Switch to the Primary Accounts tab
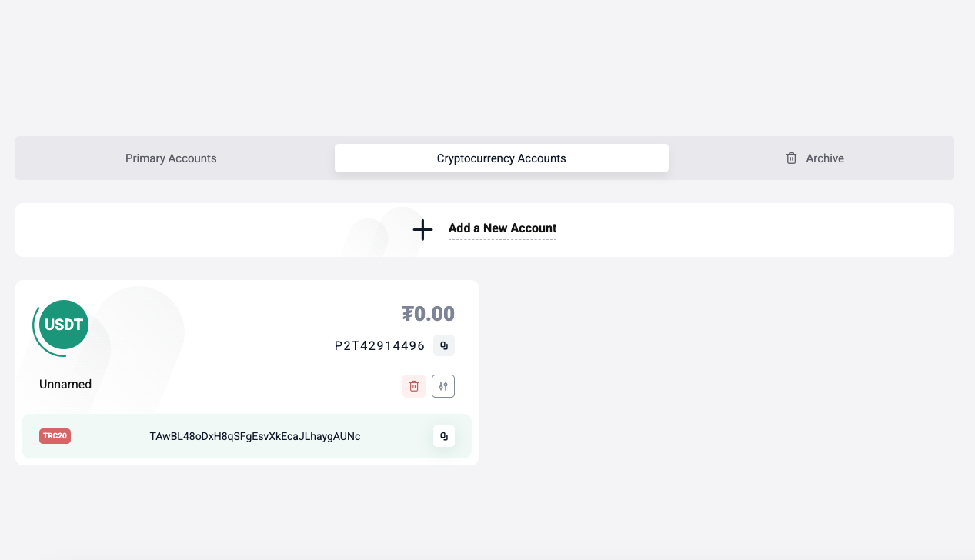Viewport: 975px width, 560px height. (x=171, y=158)
